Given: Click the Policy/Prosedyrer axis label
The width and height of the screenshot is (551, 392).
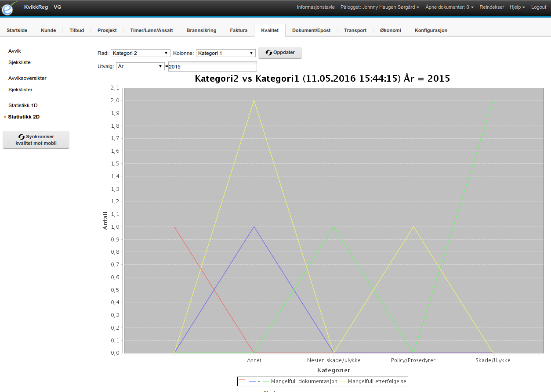Looking at the screenshot, I should [413, 360].
